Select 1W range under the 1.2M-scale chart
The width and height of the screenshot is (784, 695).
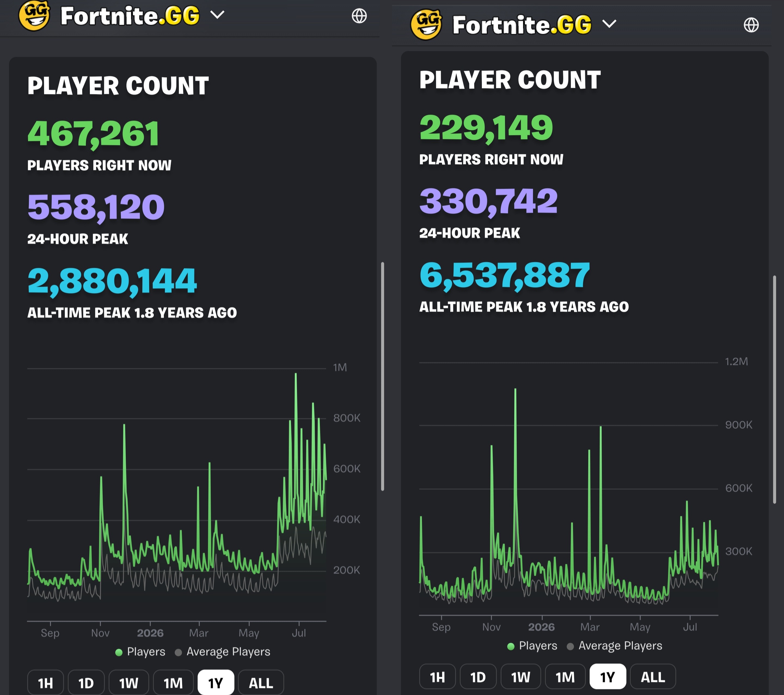(x=521, y=676)
